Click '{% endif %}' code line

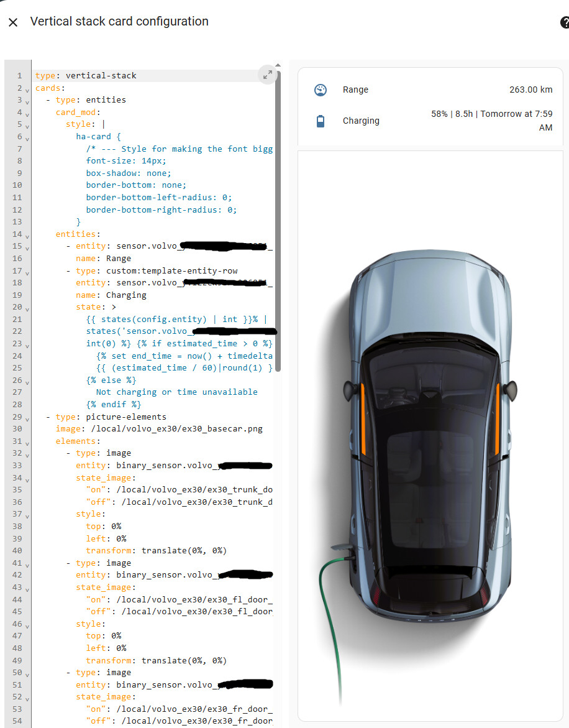point(114,404)
